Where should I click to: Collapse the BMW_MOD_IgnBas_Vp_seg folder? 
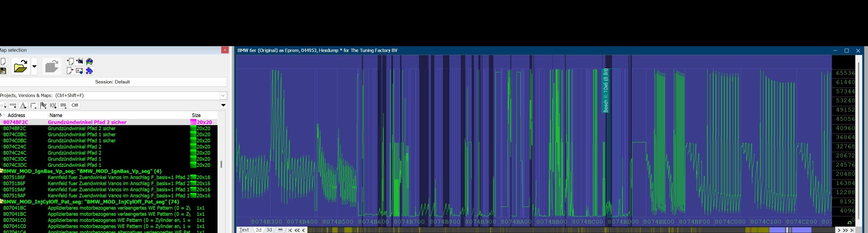point(1,171)
